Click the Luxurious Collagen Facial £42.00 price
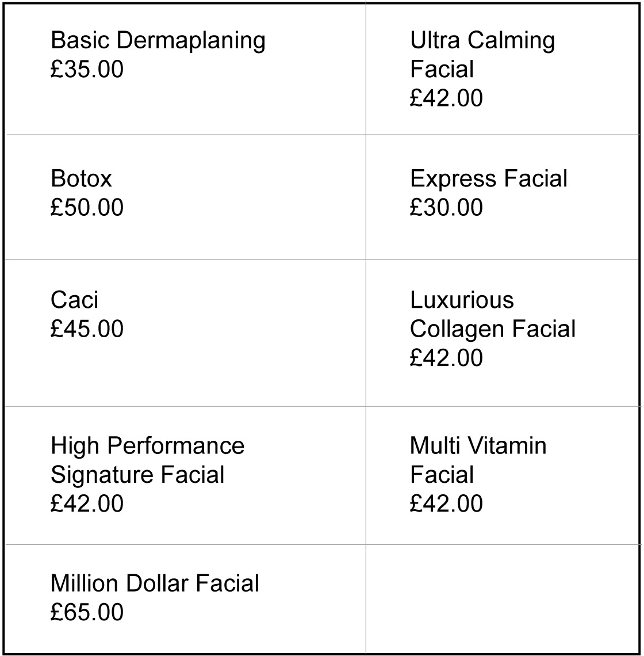644x656 pixels. point(446,358)
